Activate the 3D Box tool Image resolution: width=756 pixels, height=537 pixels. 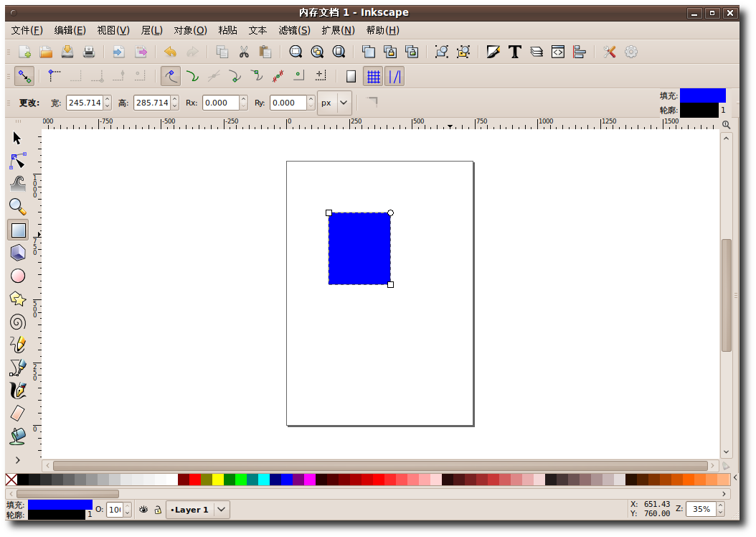coord(18,253)
